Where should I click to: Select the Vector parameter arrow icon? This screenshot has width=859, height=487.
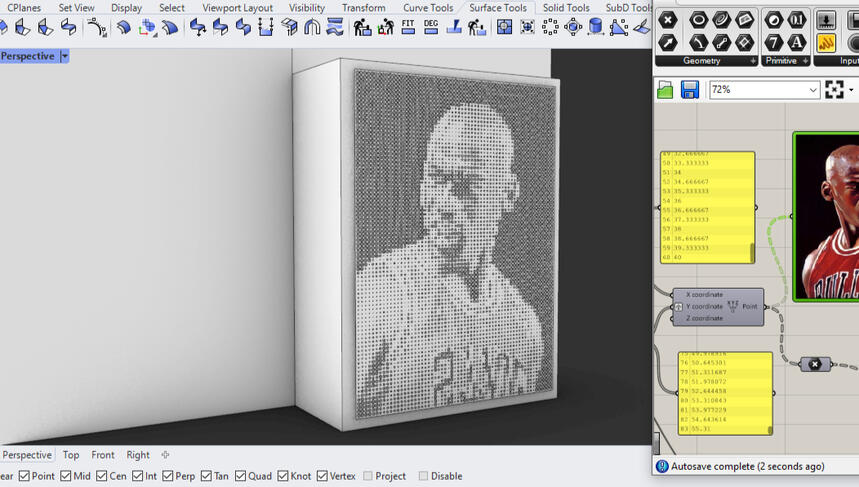point(667,43)
